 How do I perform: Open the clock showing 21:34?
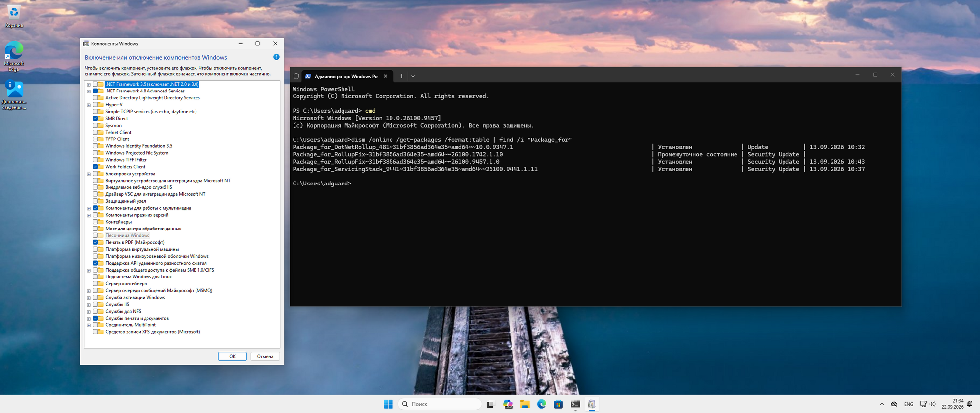click(952, 404)
